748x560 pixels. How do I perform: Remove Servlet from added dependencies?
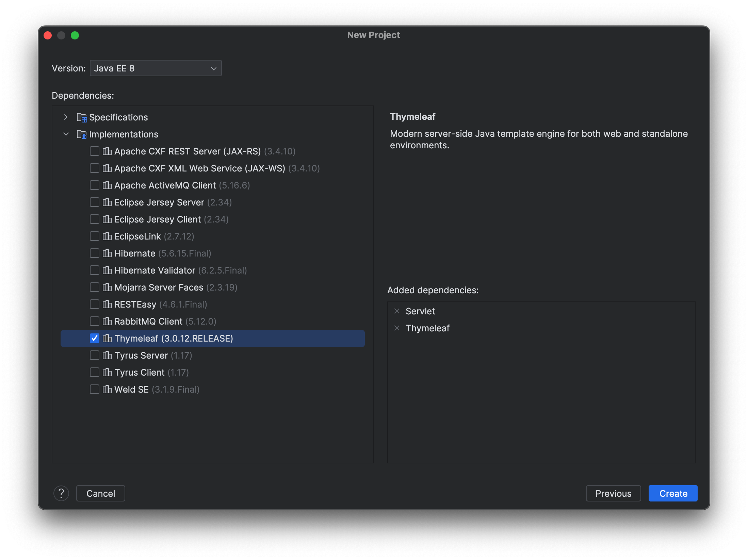click(397, 311)
